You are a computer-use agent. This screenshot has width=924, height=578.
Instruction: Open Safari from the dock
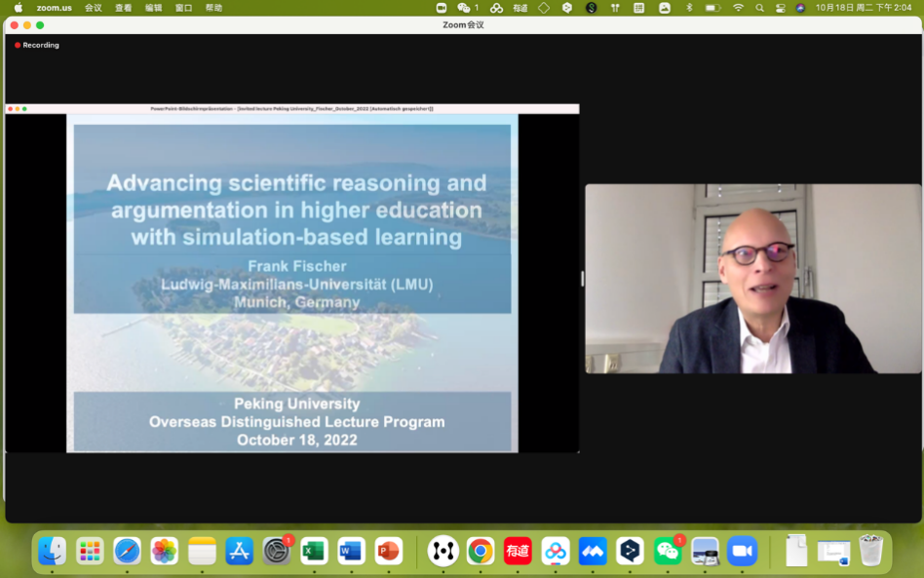click(x=127, y=551)
